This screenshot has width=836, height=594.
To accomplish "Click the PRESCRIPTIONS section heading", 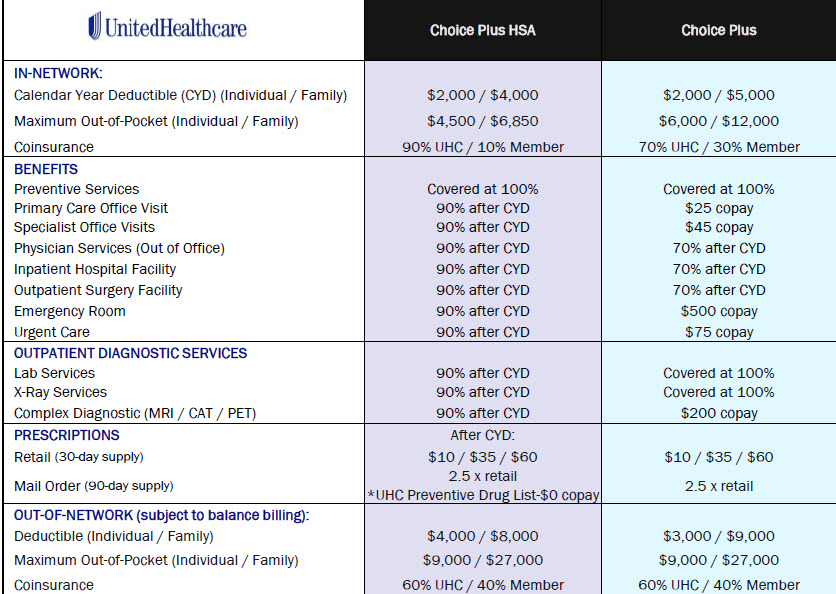I will click(67, 435).
